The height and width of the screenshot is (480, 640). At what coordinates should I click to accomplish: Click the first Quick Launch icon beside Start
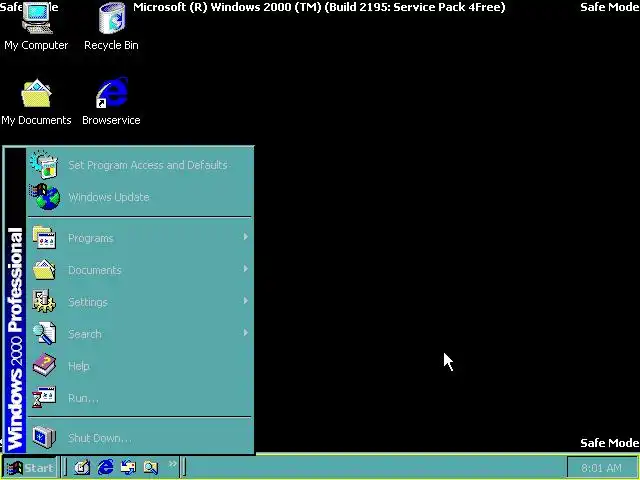[82, 467]
